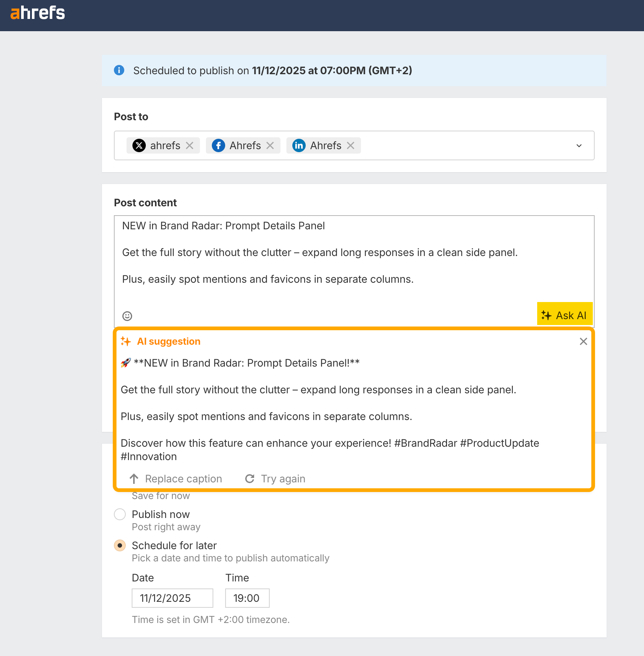Screen dimensions: 644x656
Task: Click Try again to regenerate suggestion
Action: coord(275,479)
